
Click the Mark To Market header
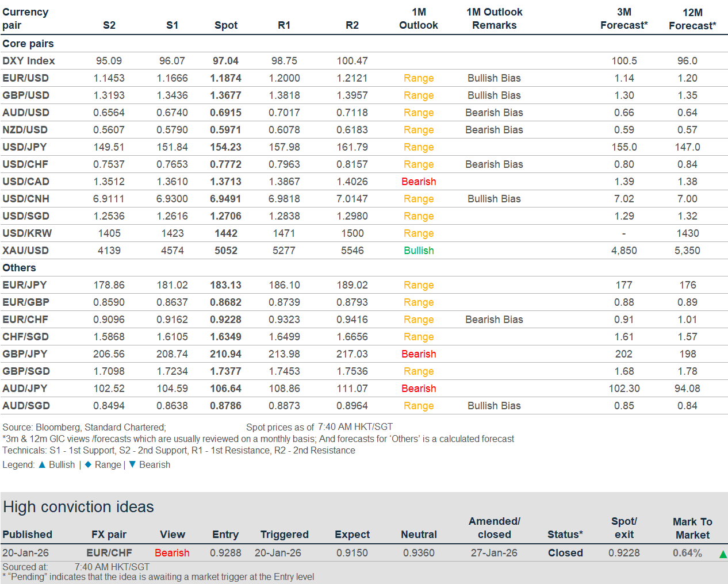click(692, 528)
